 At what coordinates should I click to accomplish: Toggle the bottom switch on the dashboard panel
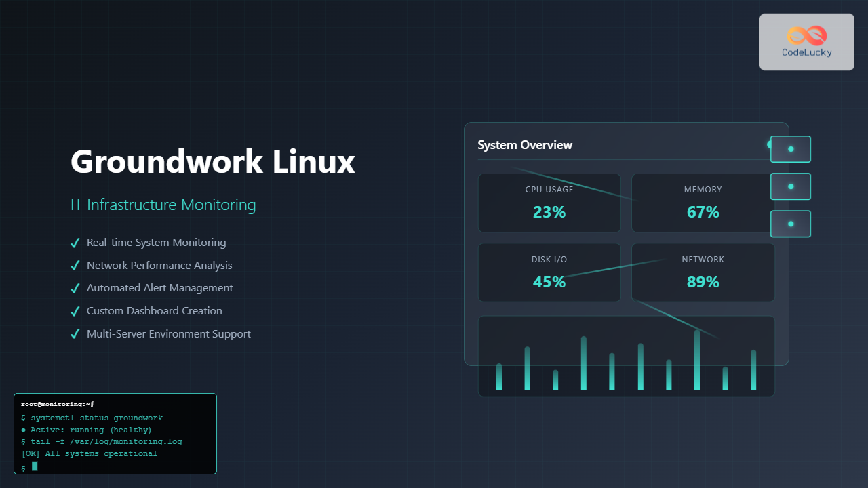coord(790,224)
